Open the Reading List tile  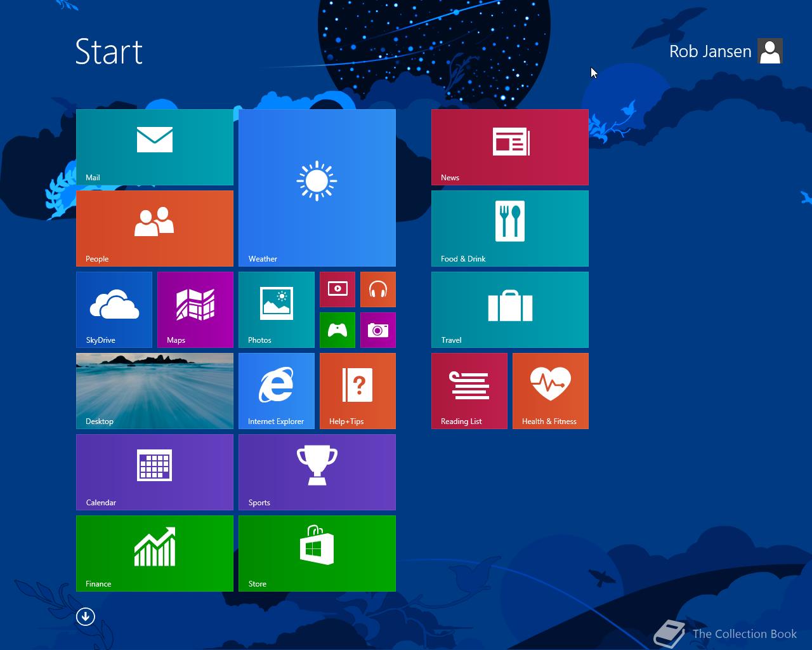click(x=469, y=391)
